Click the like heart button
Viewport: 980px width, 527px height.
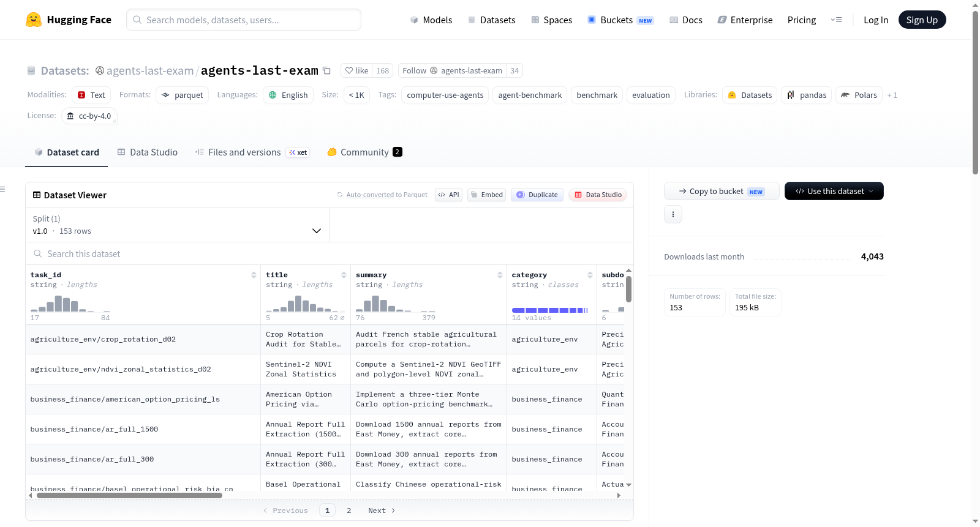(356, 70)
